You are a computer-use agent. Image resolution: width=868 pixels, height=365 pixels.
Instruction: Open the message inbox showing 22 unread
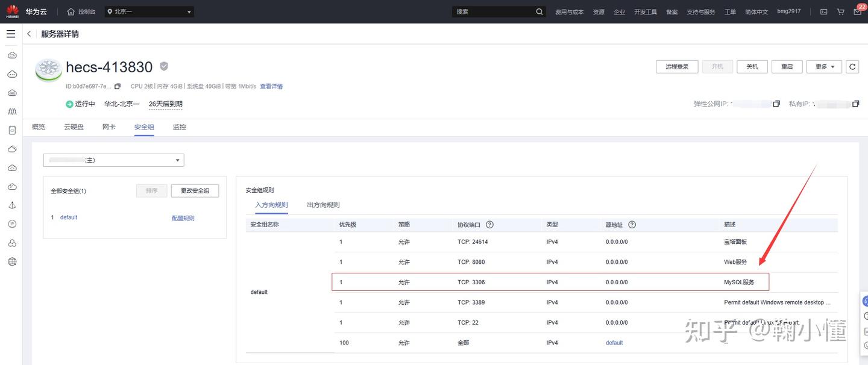tap(858, 11)
